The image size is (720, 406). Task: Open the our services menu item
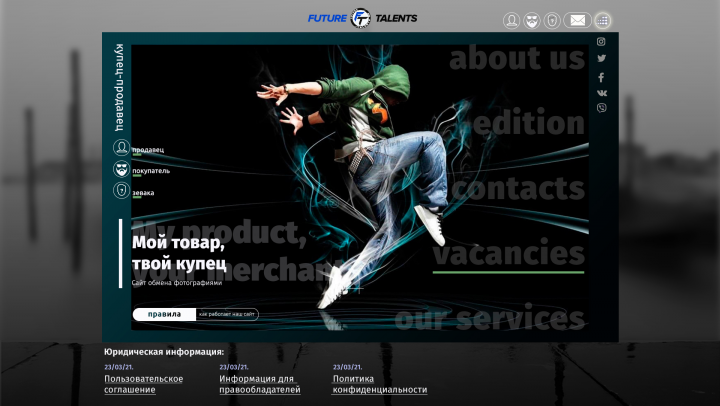[x=489, y=318]
